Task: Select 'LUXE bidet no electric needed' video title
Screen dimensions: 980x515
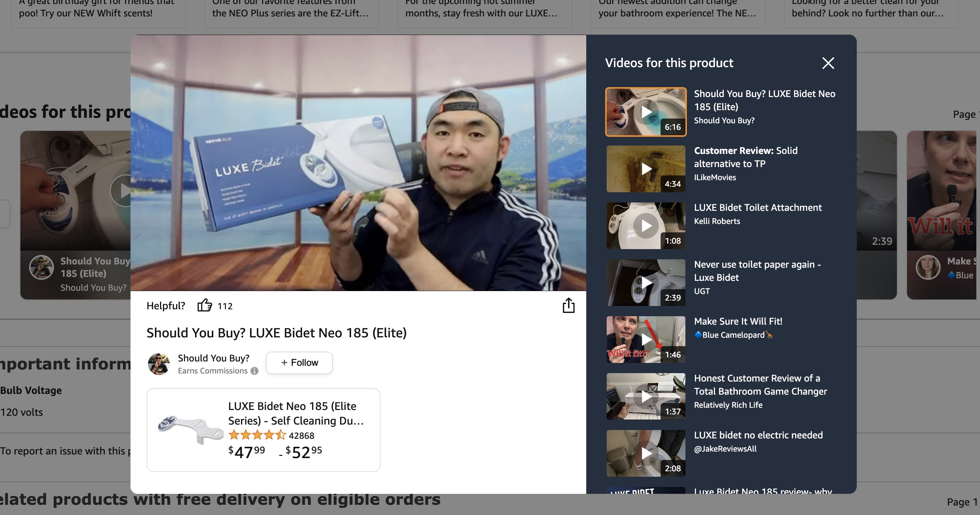Action: click(758, 435)
